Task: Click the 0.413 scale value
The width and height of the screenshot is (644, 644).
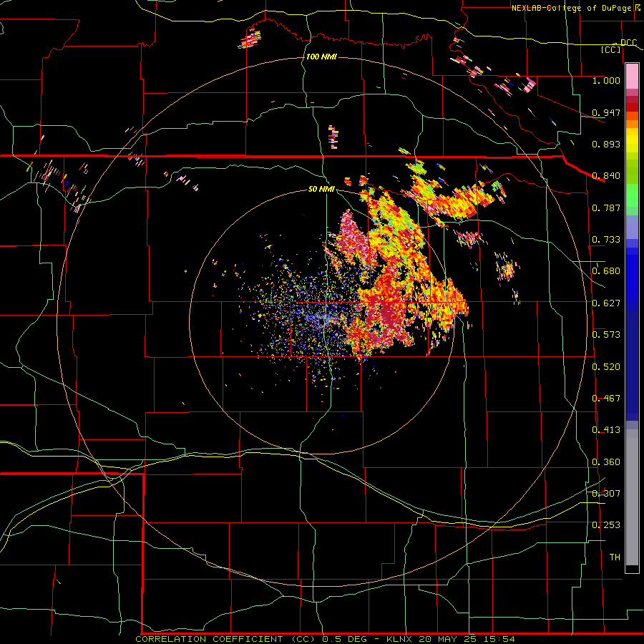Action: (606, 430)
